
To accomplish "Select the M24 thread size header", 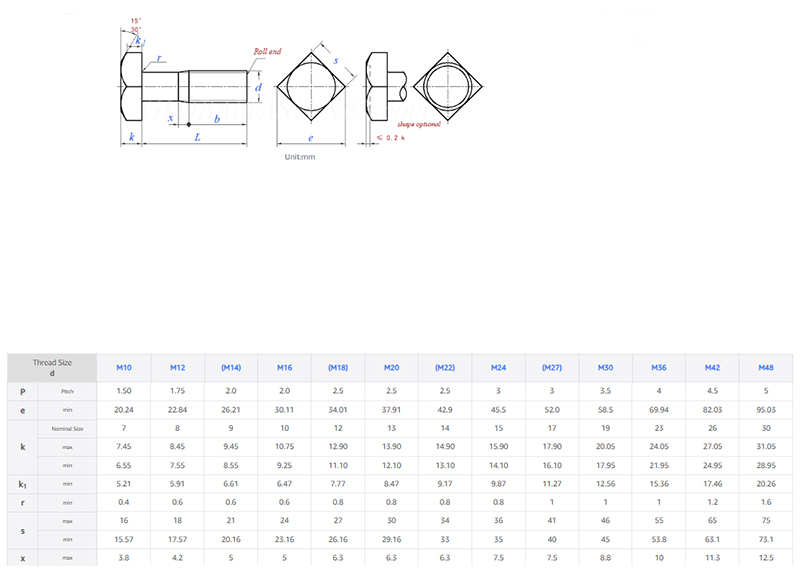I will [498, 367].
